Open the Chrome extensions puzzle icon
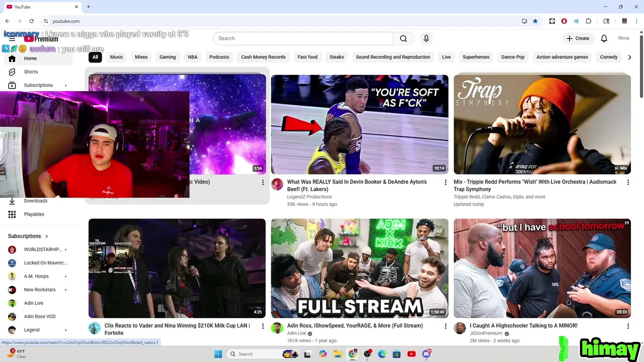The height and width of the screenshot is (362, 644). point(589,21)
